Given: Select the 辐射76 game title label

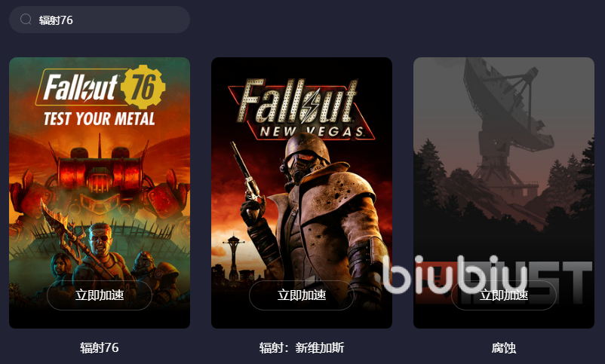Looking at the screenshot, I should [x=100, y=348].
